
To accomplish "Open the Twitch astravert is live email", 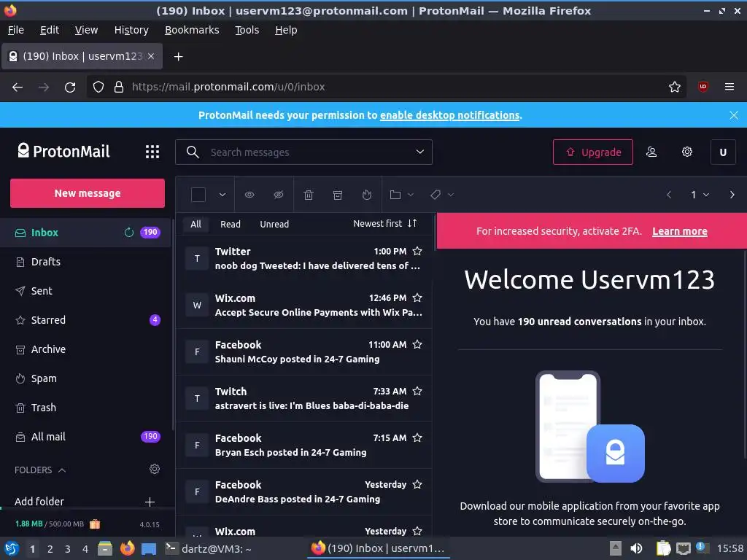I will point(304,399).
